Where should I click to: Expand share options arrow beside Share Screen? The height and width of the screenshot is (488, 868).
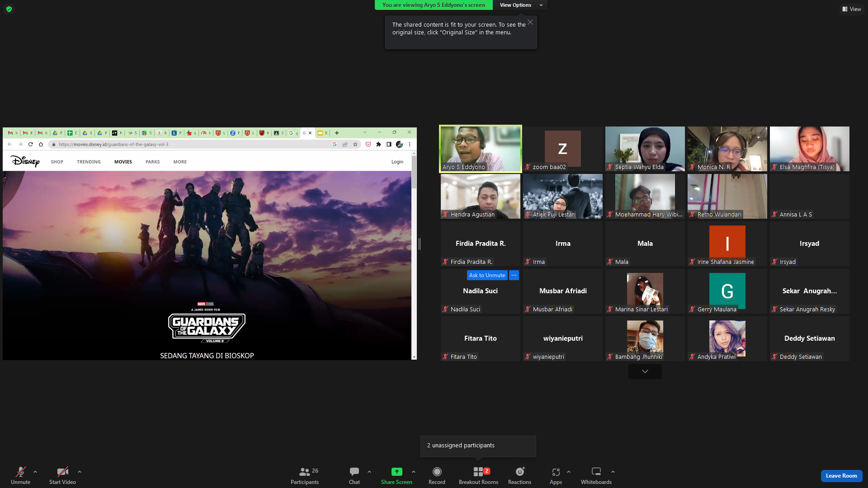click(414, 472)
